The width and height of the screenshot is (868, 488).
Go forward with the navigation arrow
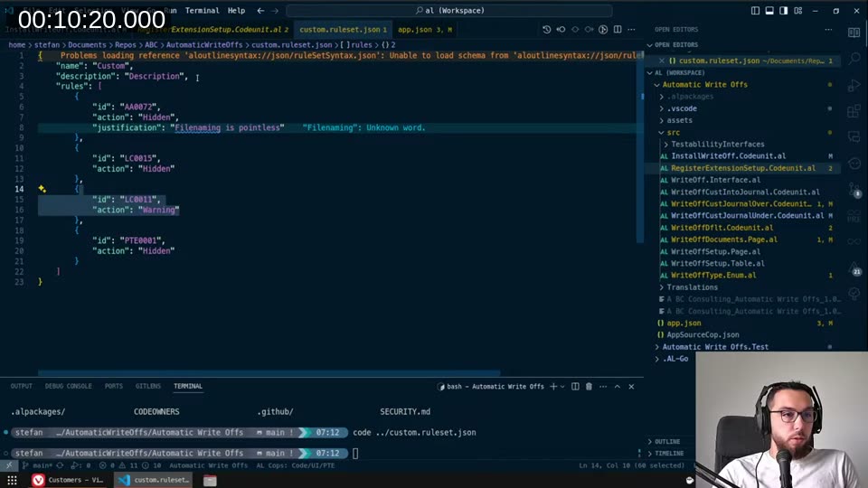coord(275,11)
